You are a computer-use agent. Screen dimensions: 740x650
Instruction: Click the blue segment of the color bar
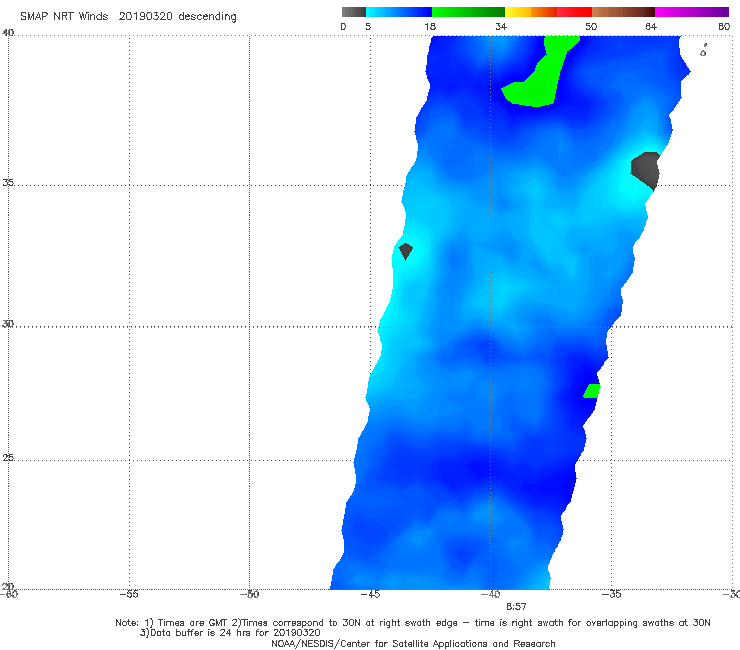399,12
